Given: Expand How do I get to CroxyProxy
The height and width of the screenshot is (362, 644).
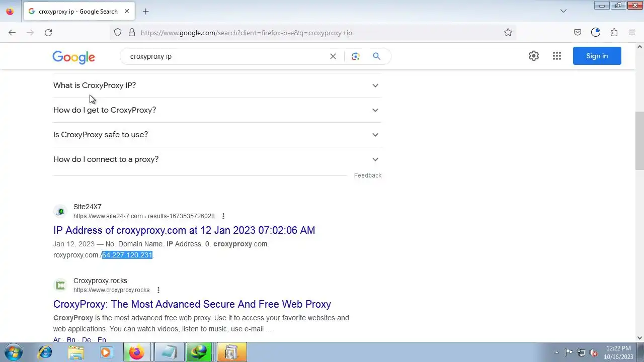Looking at the screenshot, I should click(217, 110).
